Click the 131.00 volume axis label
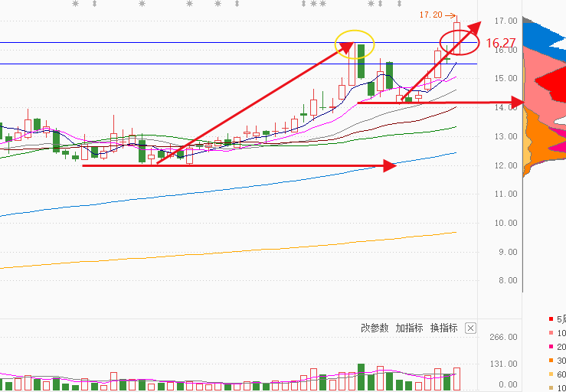 (x=503, y=364)
